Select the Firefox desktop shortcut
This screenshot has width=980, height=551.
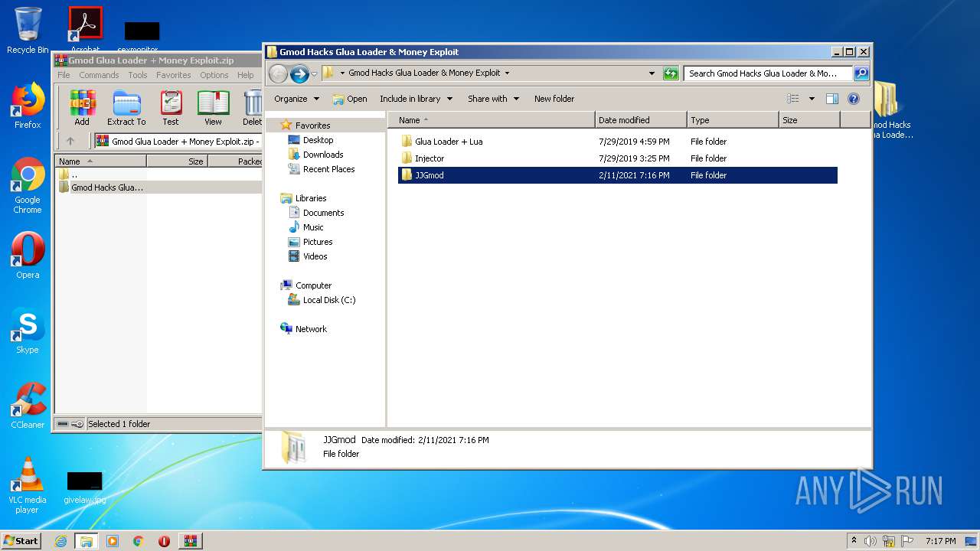pyautogui.click(x=28, y=106)
